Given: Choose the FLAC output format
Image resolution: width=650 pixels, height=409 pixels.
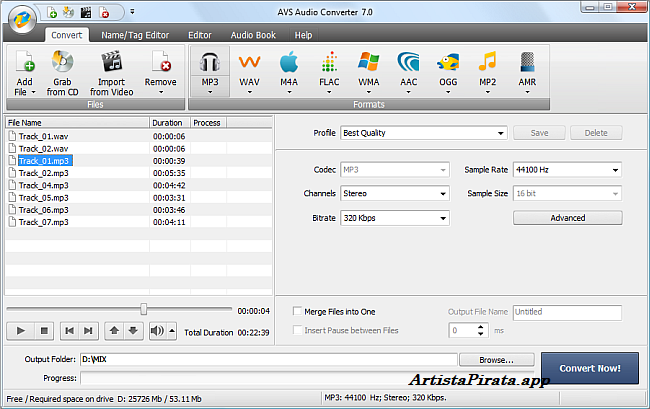Looking at the screenshot, I should coord(329,63).
